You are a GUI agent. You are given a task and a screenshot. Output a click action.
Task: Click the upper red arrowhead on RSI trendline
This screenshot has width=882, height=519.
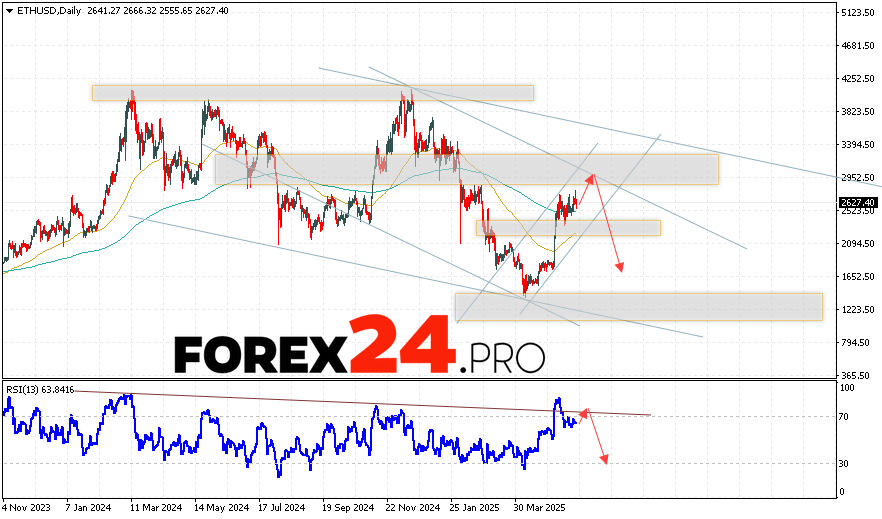585,411
